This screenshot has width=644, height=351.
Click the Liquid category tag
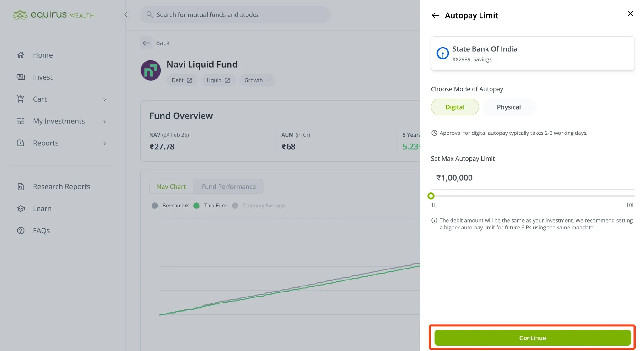(218, 80)
